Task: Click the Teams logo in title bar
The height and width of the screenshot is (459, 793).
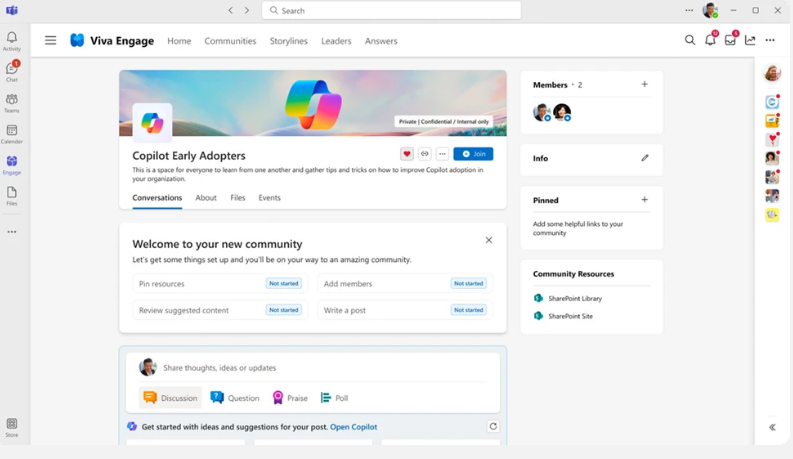Action: pyautogui.click(x=12, y=10)
